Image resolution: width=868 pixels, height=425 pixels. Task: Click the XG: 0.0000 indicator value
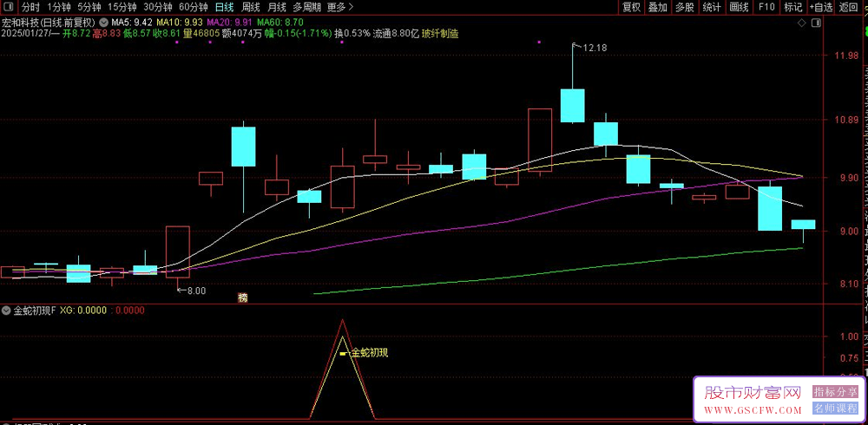pyautogui.click(x=83, y=311)
